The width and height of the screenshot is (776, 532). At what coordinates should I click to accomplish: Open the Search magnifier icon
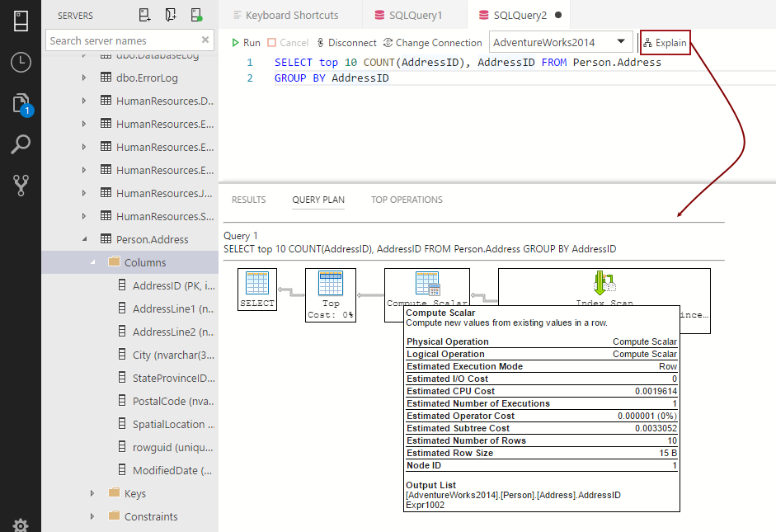point(21,144)
